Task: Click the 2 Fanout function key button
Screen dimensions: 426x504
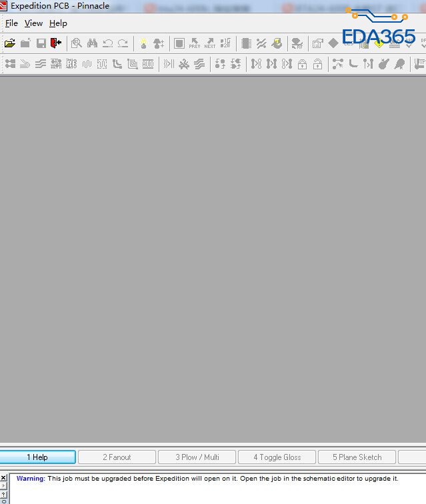Action: [117, 457]
